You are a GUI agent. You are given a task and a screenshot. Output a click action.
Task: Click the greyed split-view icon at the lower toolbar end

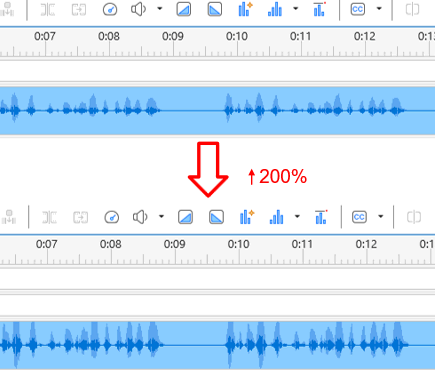414,217
